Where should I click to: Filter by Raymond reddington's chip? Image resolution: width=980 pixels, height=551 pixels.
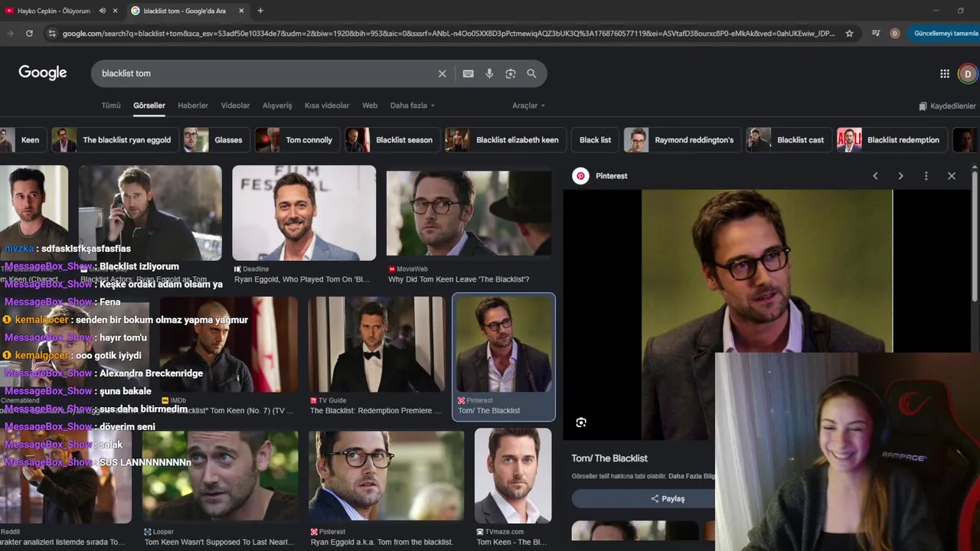pyautogui.click(x=681, y=140)
